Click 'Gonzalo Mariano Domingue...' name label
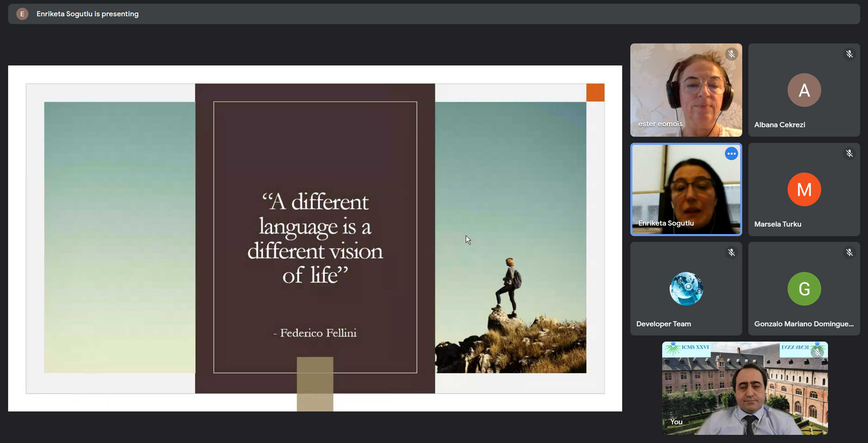Viewport: 868px width, 443px height. pyautogui.click(x=804, y=324)
